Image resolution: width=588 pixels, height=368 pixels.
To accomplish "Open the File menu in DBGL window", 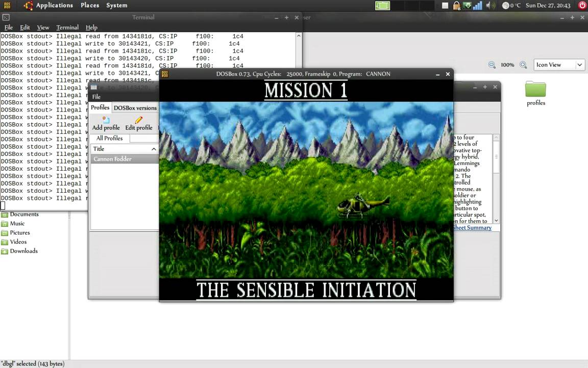I will (x=96, y=97).
